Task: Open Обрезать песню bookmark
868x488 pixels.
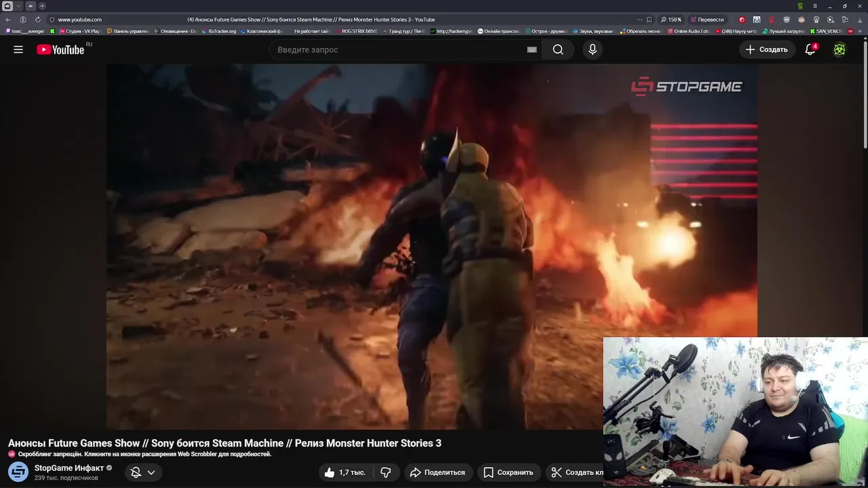Action: 640,31
